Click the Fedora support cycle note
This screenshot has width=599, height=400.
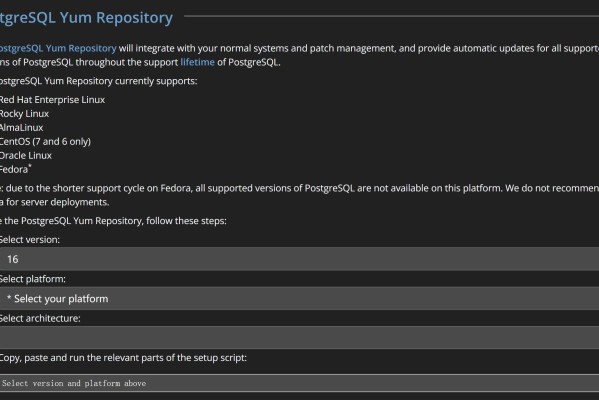[x=300, y=195]
